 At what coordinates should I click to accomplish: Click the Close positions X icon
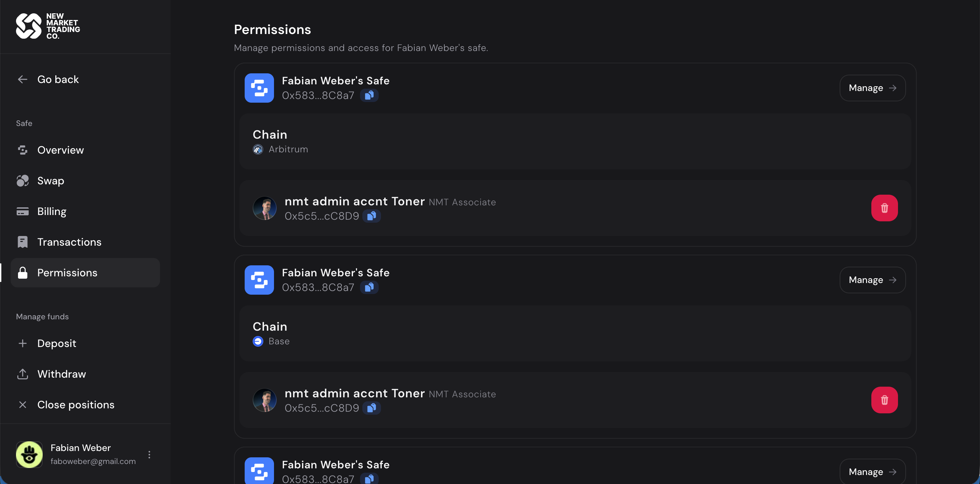22,404
